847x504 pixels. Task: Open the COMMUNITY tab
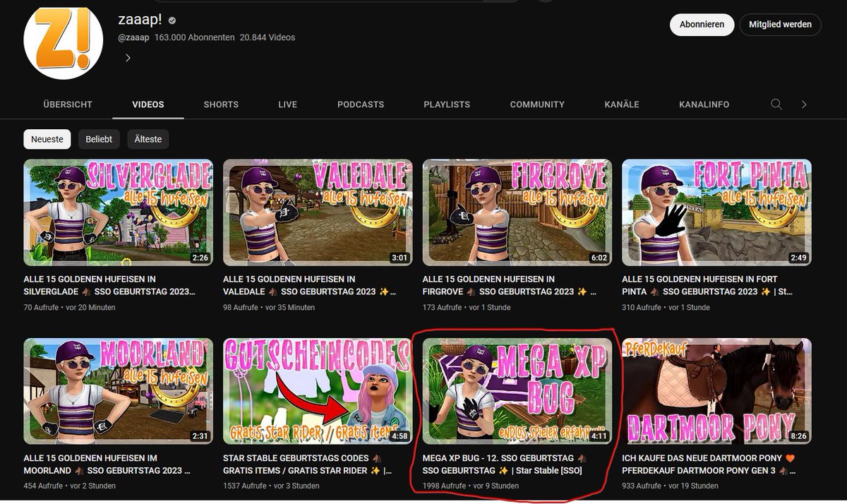pos(536,104)
